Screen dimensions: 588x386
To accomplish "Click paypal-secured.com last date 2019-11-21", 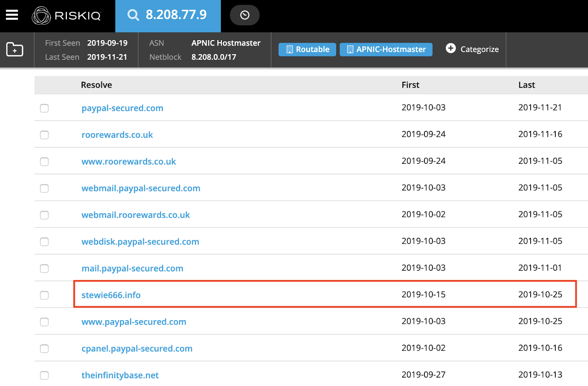I will pos(540,108).
